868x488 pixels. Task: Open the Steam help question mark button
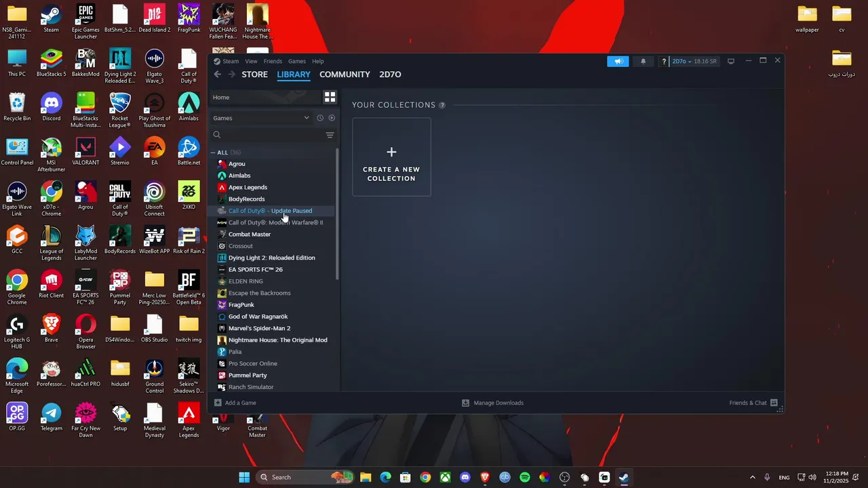(x=664, y=61)
